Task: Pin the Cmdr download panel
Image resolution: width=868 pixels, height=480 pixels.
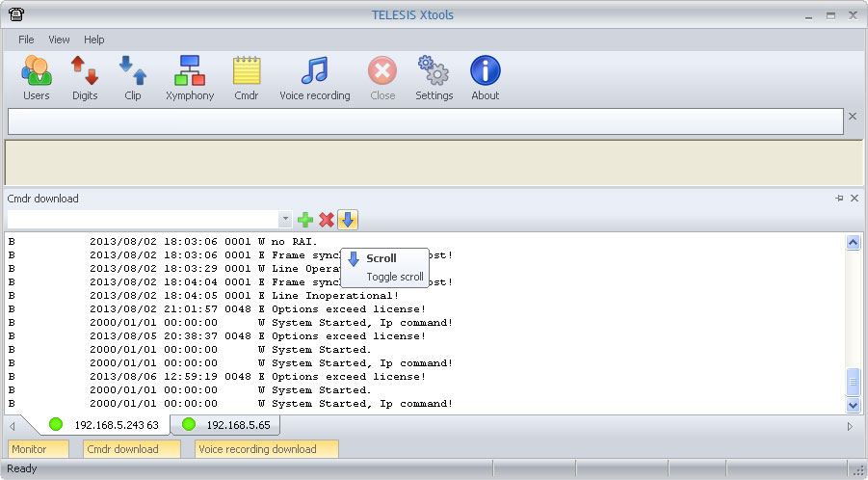Action: click(838, 199)
